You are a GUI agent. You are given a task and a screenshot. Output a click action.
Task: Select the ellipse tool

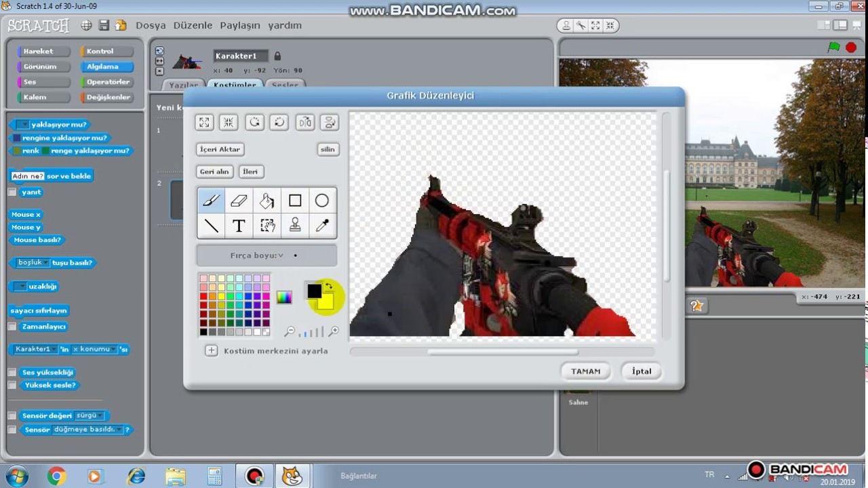point(322,201)
